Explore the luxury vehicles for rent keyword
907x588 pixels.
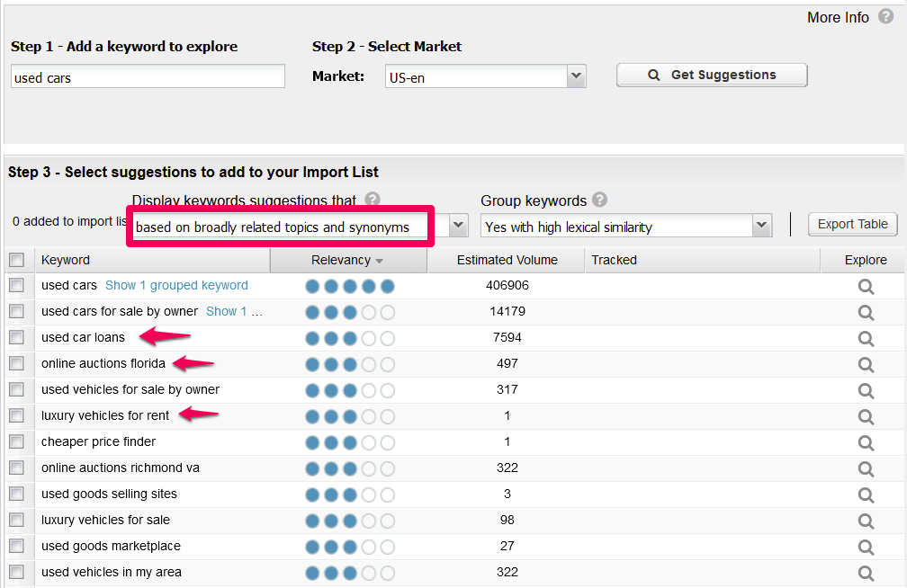pyautogui.click(x=866, y=416)
